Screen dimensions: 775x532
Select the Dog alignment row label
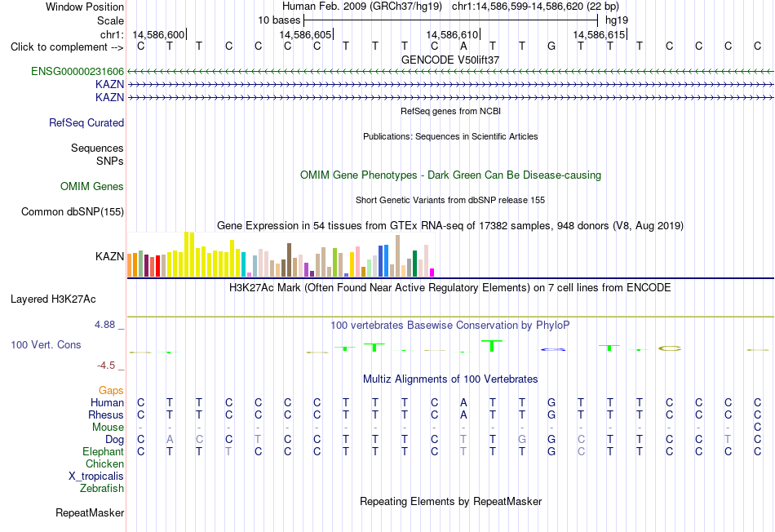[x=114, y=439]
